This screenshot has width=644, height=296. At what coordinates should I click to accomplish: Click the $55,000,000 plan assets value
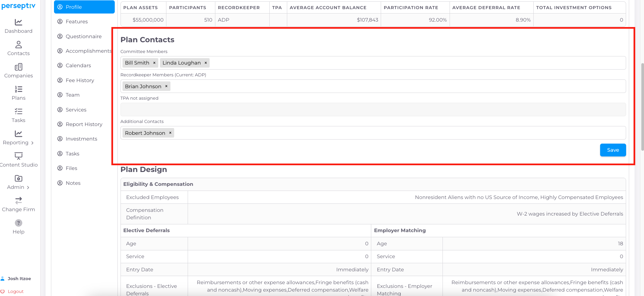tap(148, 20)
